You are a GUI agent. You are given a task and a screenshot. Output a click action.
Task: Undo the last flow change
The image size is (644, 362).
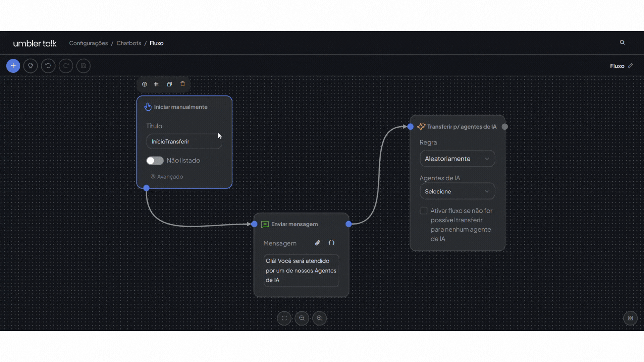[48, 66]
